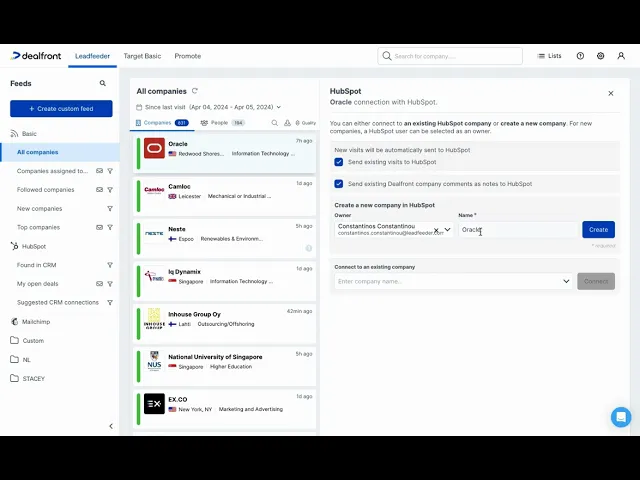
Task: Collapse the Feeds sidebar
Action: coord(111,426)
